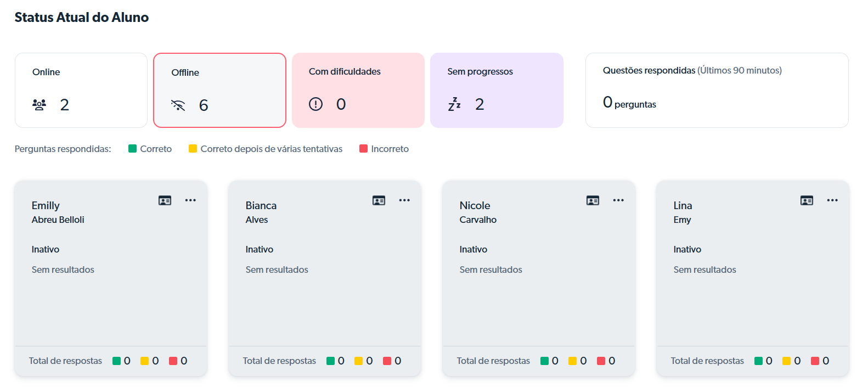Open Bianca Alves' profile card icon
The height and width of the screenshot is (387, 868).
[x=379, y=200]
